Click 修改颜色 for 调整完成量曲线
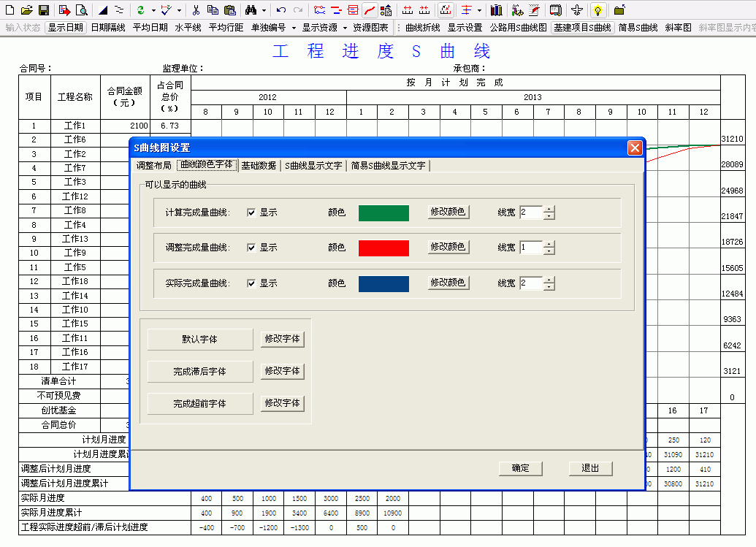This screenshot has height=547, width=756. click(x=448, y=248)
